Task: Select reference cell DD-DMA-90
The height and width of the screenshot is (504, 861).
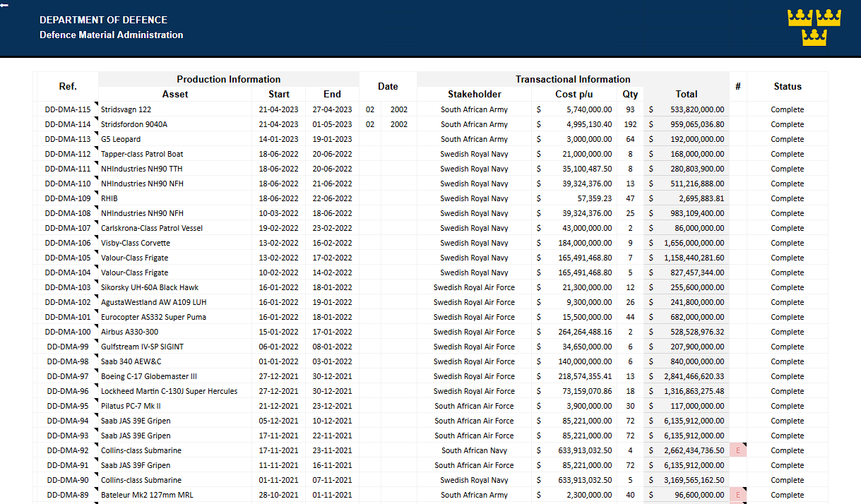Action: [x=68, y=480]
